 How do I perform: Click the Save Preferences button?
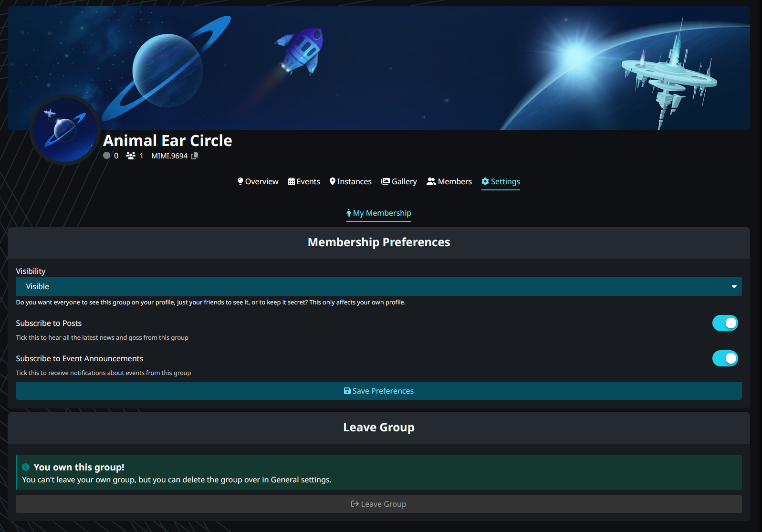click(x=378, y=391)
